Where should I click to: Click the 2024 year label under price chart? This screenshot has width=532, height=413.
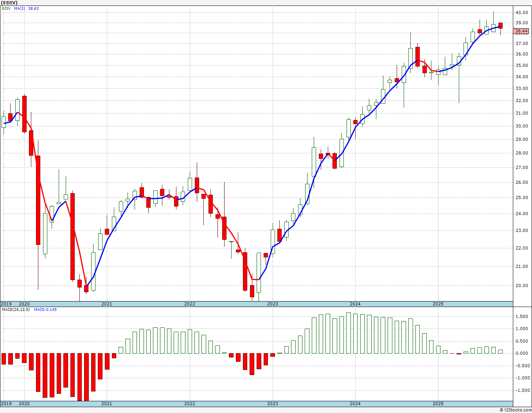click(355, 304)
